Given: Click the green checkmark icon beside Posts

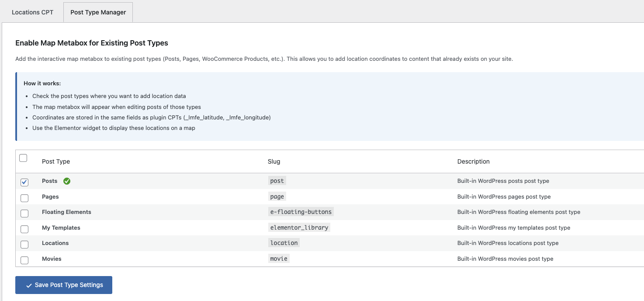Looking at the screenshot, I should click(x=66, y=181).
